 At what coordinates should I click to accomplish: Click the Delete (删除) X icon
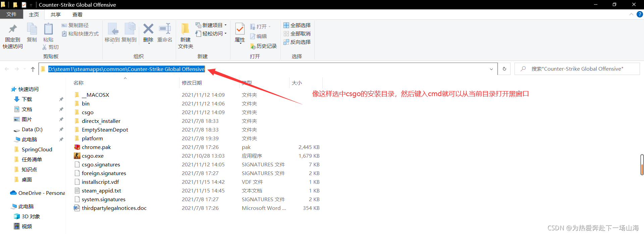(x=148, y=29)
